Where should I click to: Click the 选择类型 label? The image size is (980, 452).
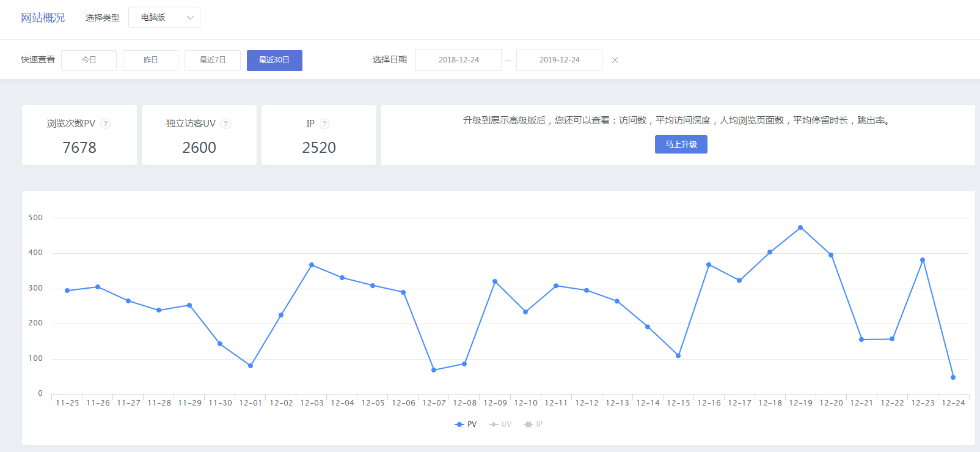[103, 18]
